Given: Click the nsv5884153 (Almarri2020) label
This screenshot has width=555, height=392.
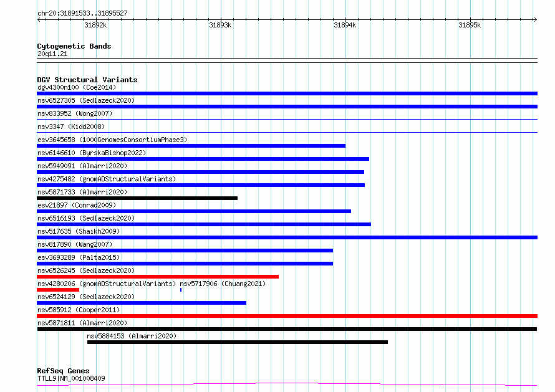Looking at the screenshot, I should (x=132, y=336).
